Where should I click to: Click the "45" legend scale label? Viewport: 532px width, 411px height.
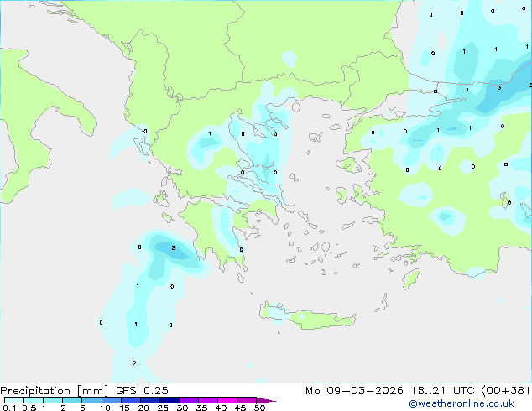pyautogui.click(x=240, y=408)
